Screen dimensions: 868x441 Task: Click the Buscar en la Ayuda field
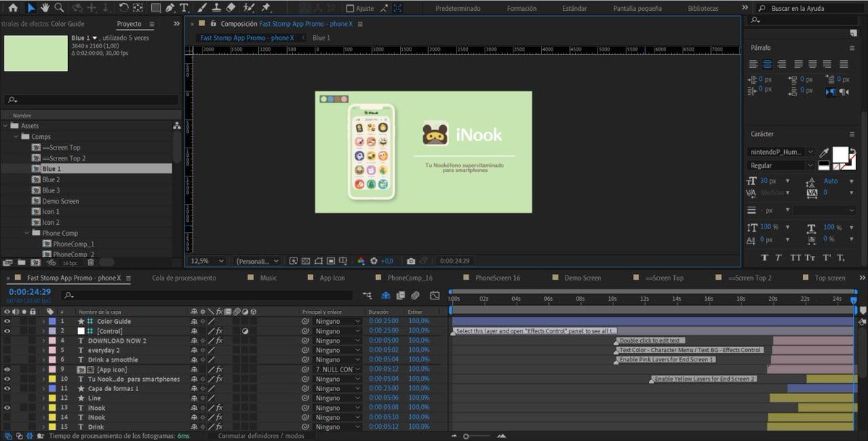809,9
